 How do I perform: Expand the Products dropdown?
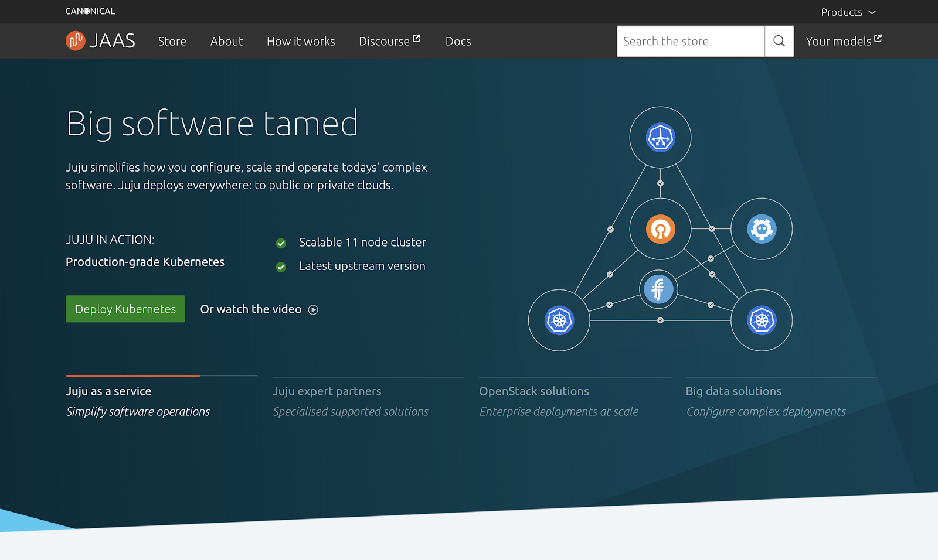click(x=848, y=12)
